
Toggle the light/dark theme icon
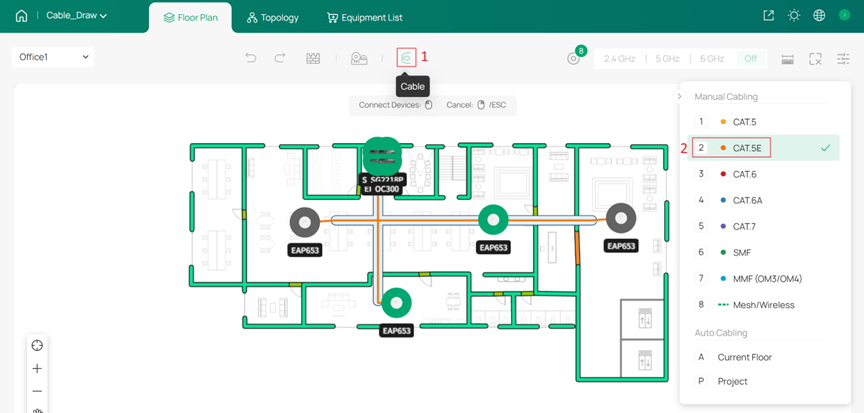coord(794,16)
